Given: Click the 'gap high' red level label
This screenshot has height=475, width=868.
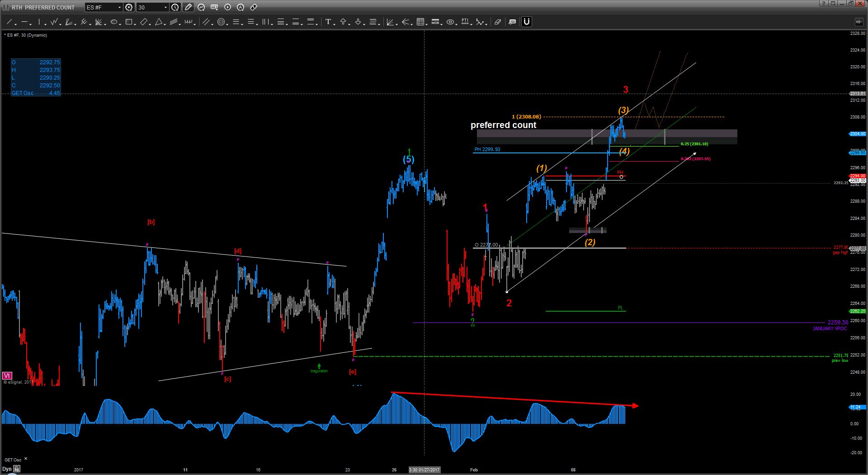Looking at the screenshot, I should click(840, 252).
